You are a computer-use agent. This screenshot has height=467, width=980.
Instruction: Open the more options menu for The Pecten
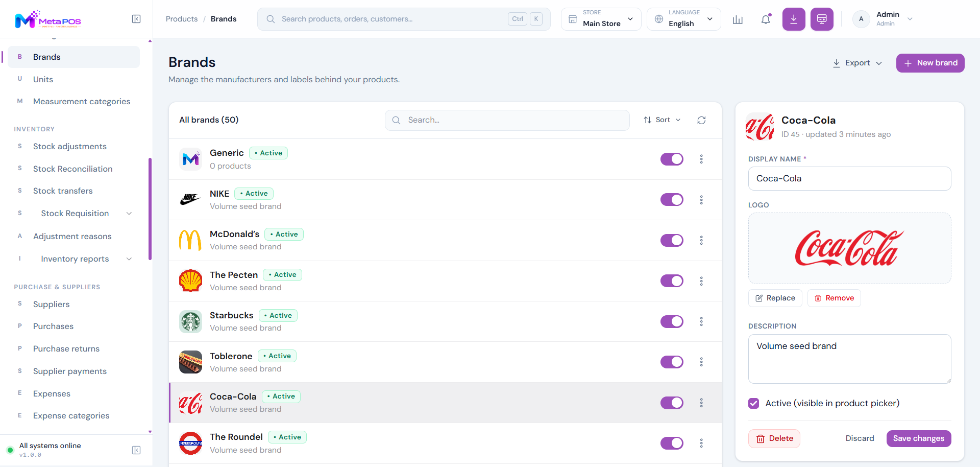click(701, 281)
